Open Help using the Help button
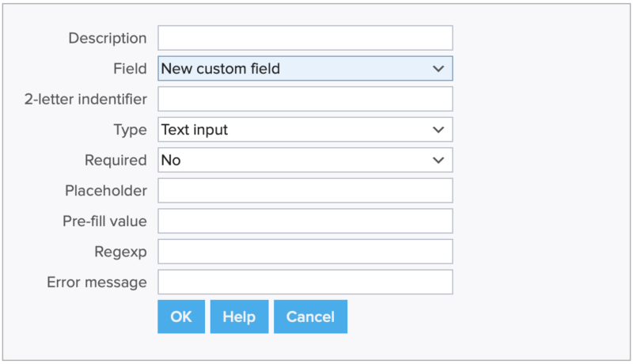 pyautogui.click(x=239, y=317)
